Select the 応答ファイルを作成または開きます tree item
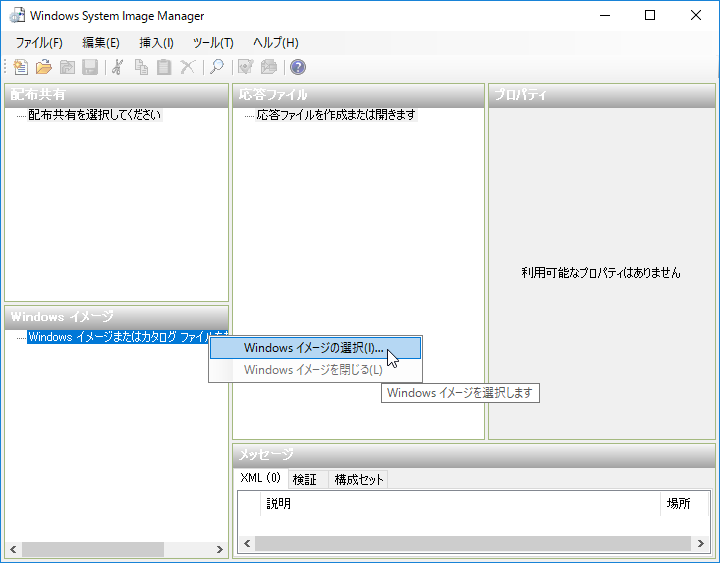 [336, 115]
